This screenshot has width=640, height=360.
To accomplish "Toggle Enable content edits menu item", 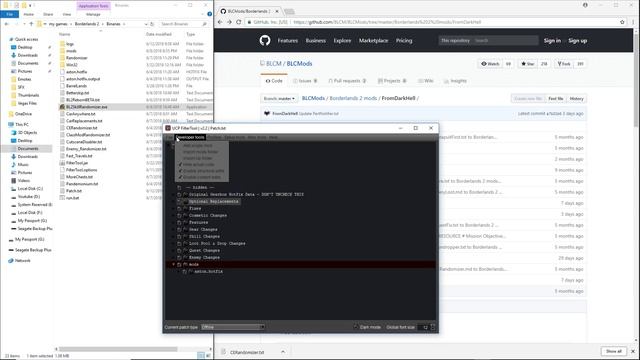I will pyautogui.click(x=201, y=177).
